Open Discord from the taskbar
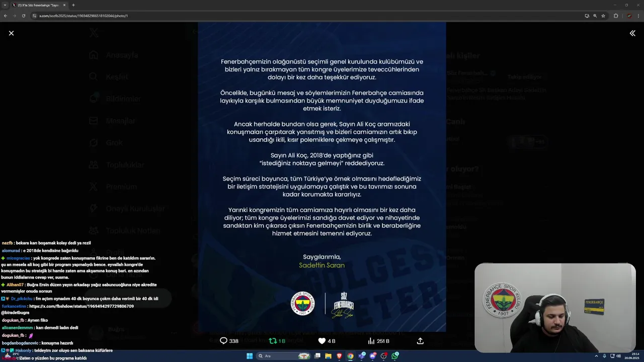644x362 pixels. click(373, 356)
